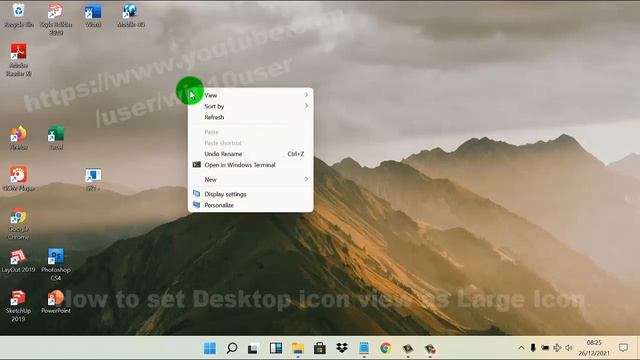Screen dimensions: 640x360
Task: Expand the View submenu
Action: (251, 95)
